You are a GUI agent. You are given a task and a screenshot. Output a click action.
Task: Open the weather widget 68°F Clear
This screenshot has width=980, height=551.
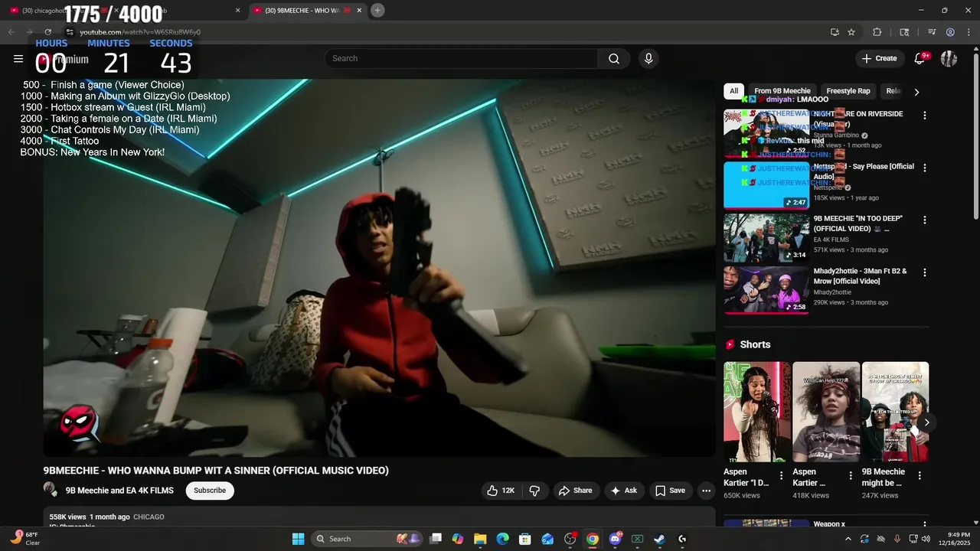point(26,539)
